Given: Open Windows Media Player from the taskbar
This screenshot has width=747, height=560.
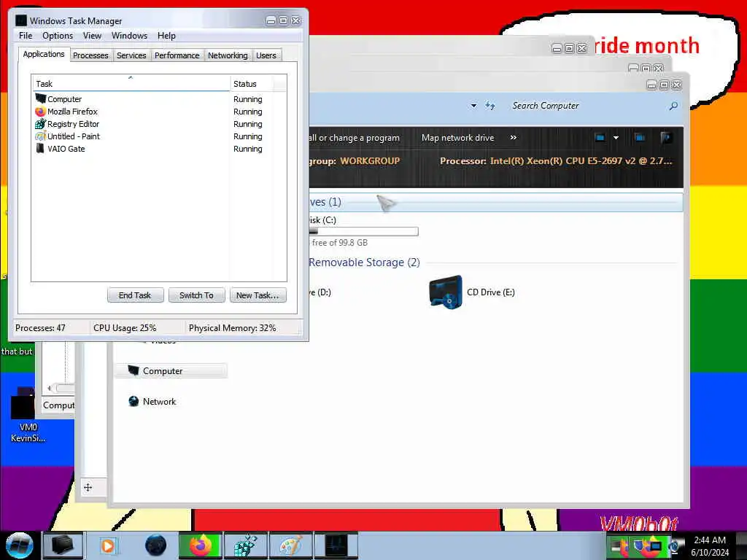Looking at the screenshot, I should 108,545.
